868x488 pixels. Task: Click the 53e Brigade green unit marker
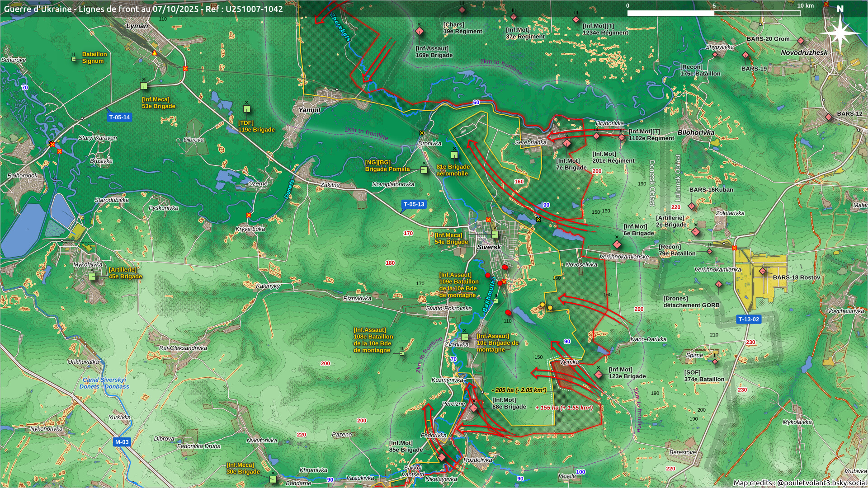(144, 85)
